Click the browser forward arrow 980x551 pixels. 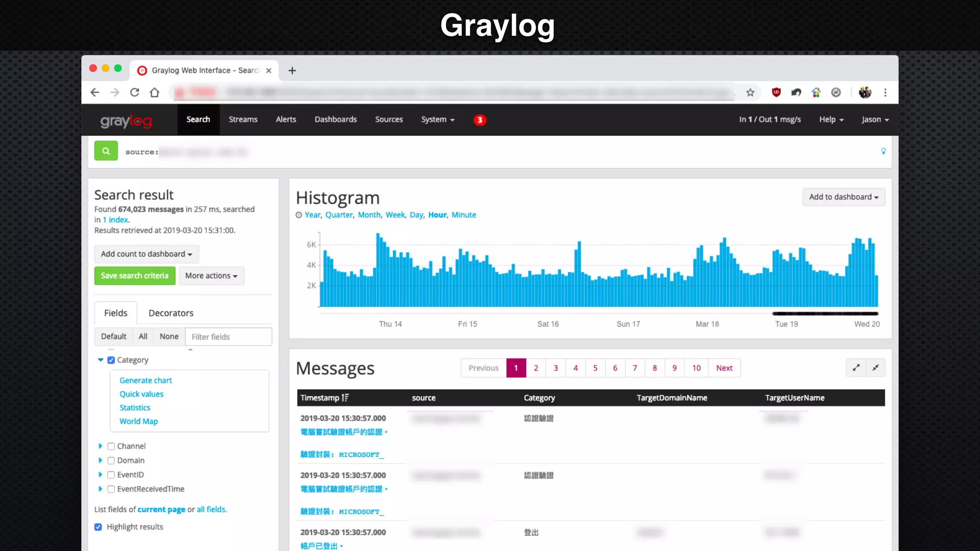[115, 92]
